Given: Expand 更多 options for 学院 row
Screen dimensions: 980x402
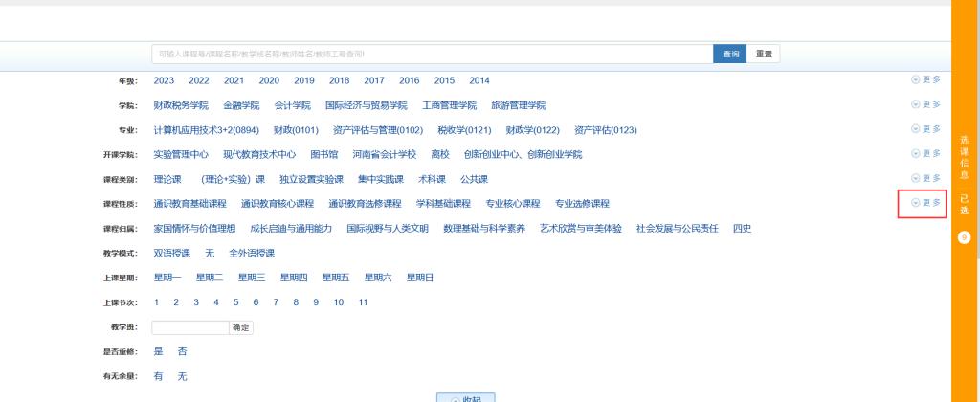Looking at the screenshot, I should [x=925, y=104].
